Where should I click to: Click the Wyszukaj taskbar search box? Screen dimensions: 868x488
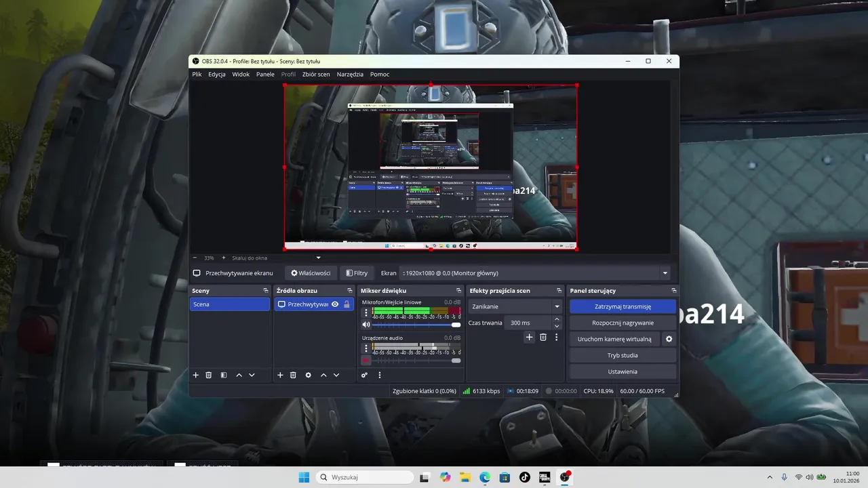pyautogui.click(x=365, y=477)
